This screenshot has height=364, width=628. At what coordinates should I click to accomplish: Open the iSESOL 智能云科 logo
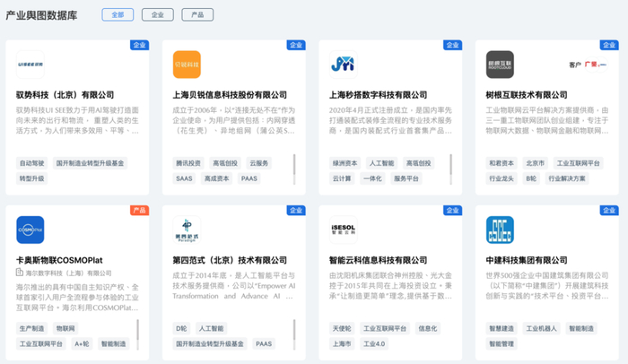(344, 230)
